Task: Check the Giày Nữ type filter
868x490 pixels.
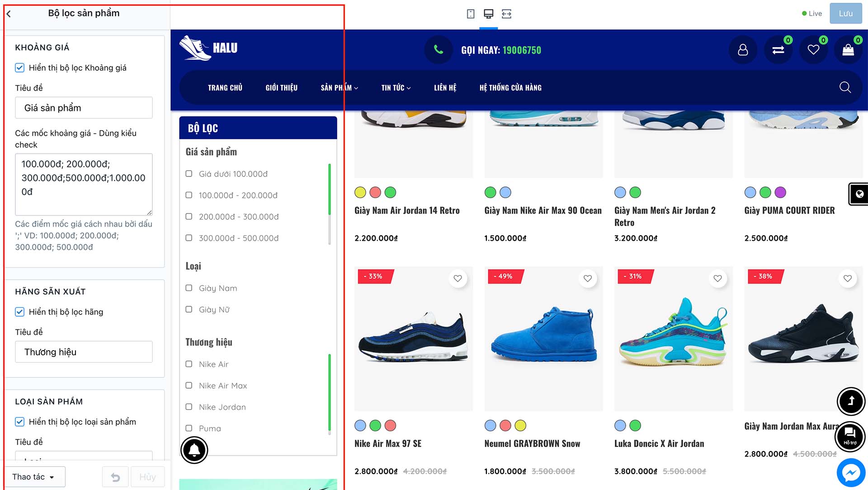Action: 189,309
